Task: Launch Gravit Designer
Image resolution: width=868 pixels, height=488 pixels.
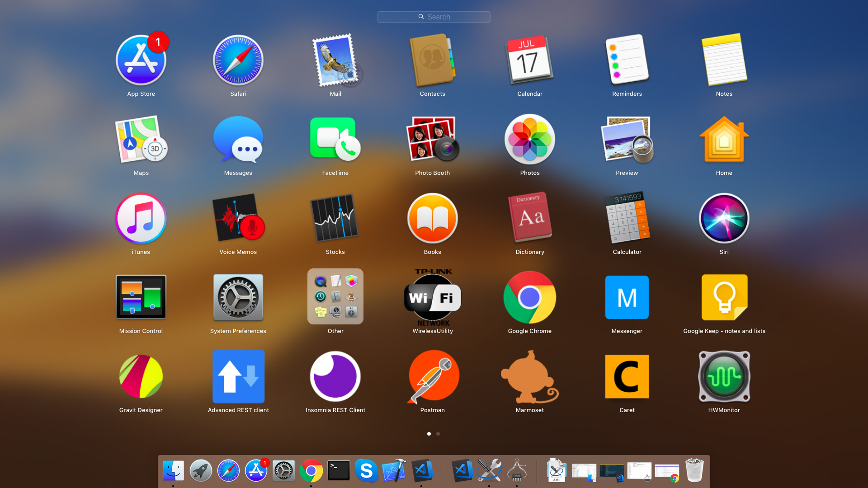Action: 141,376
